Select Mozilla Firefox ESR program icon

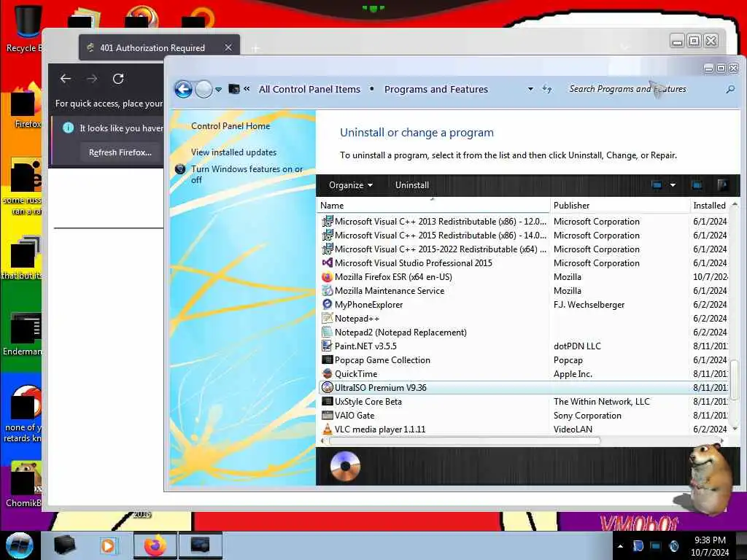(328, 276)
